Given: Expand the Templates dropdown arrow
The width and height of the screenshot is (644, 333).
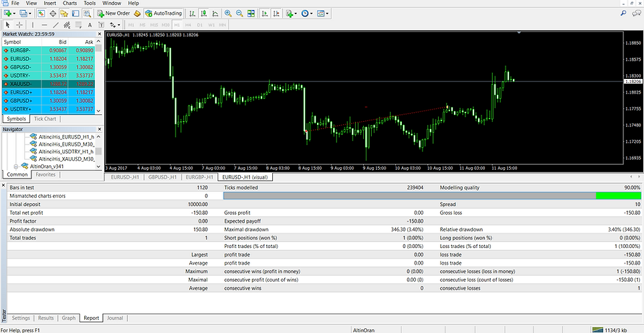Looking at the screenshot, I should (327, 13).
